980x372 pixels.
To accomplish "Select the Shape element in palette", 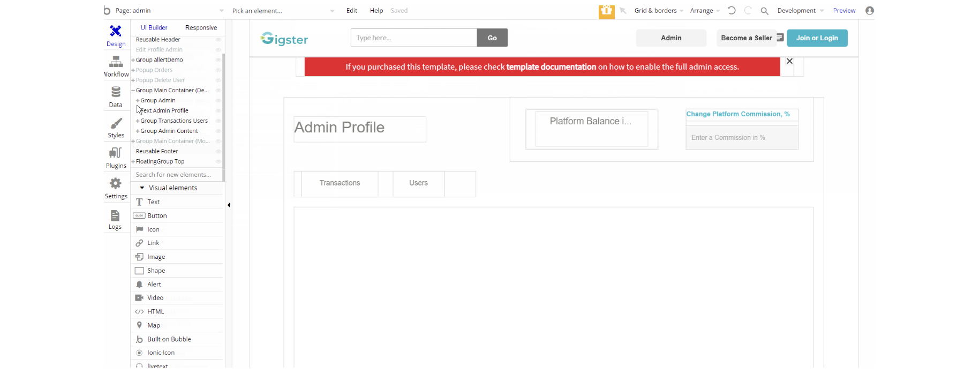I will tap(177, 271).
